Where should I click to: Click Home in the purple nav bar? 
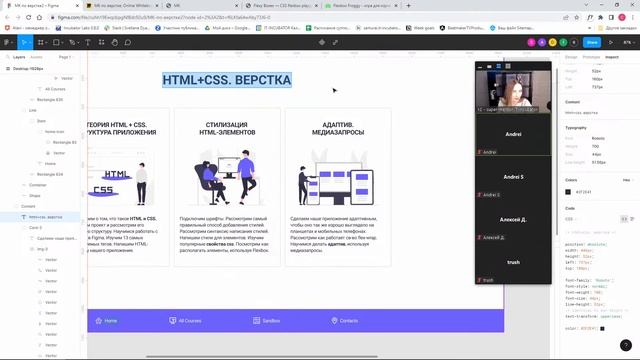(x=107, y=321)
